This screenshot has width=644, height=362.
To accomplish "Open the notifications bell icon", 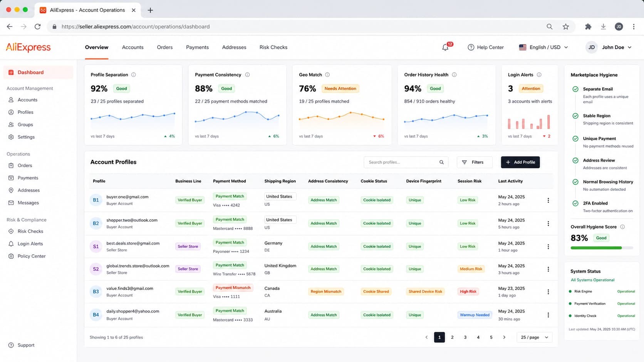I will (x=445, y=47).
